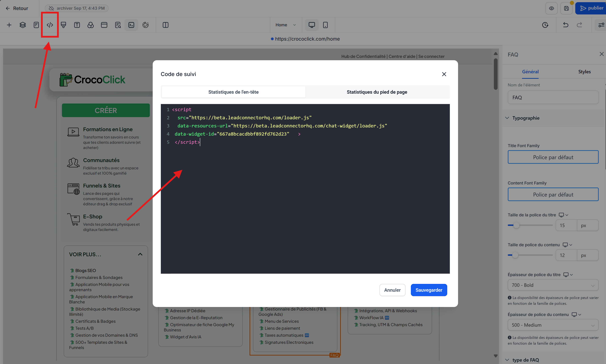This screenshot has width=606, height=364.
Task: Undo the last change
Action: click(x=566, y=25)
